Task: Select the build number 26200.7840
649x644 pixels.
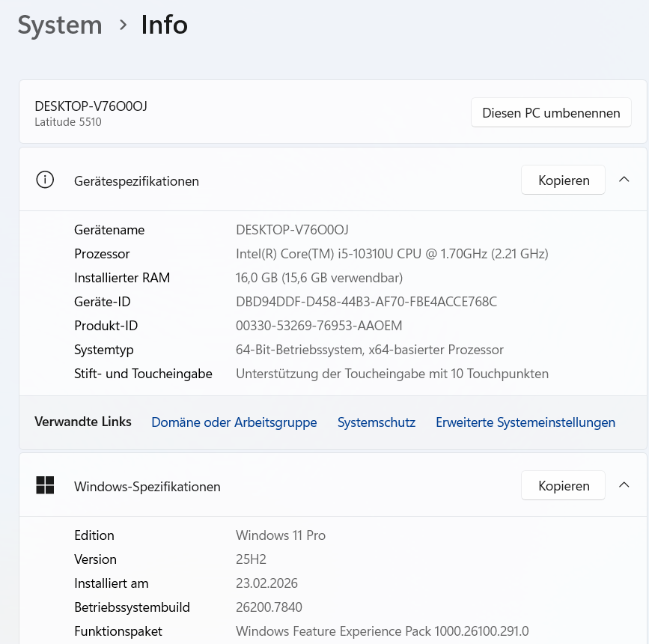Action: pos(269,607)
